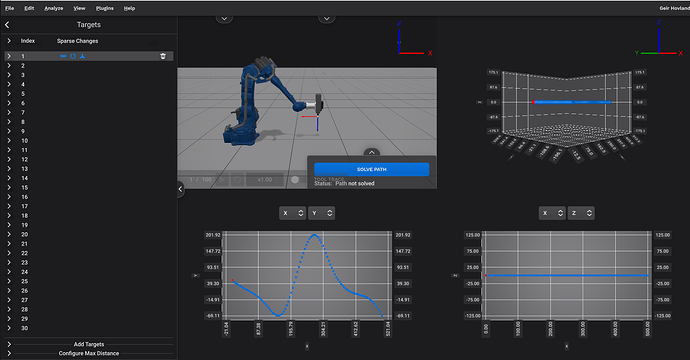Screen dimensions: 690x360
Task: Click the red start point in XY plot
Action: pyautogui.click(x=232, y=280)
